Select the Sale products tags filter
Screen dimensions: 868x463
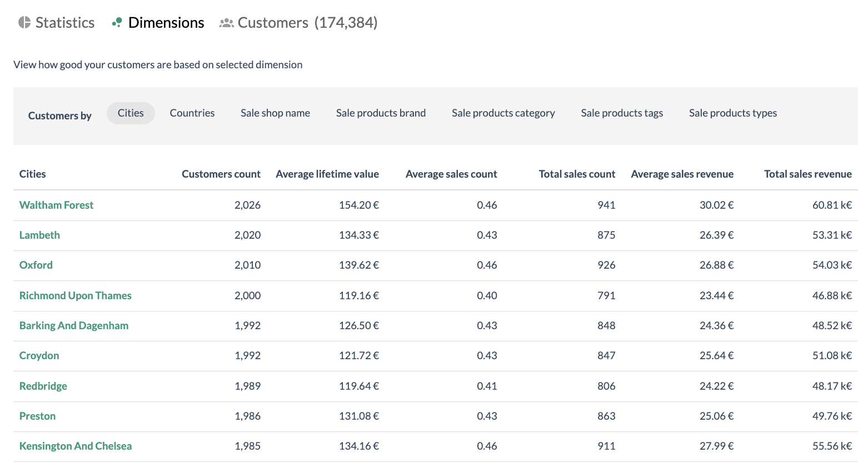[x=621, y=113]
